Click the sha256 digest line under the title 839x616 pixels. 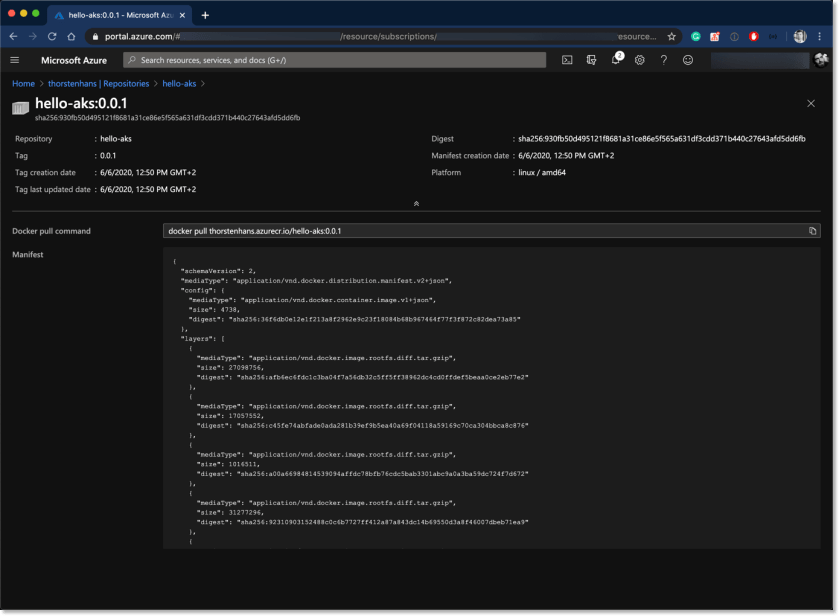click(x=167, y=118)
